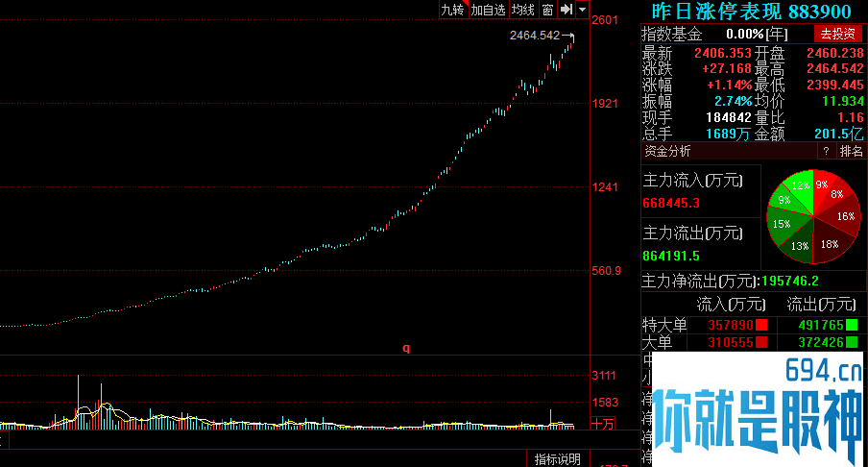
Task: Click the 九转 indicator button
Action: coord(453,10)
